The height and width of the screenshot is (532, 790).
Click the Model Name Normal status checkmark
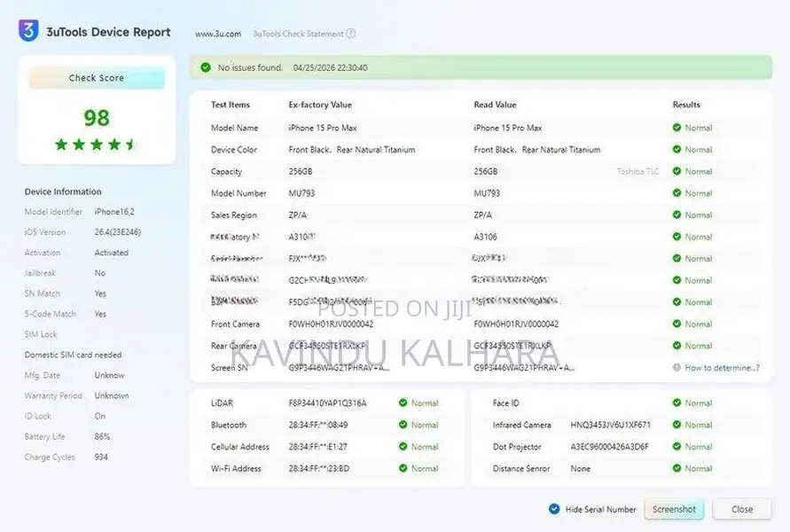677,128
